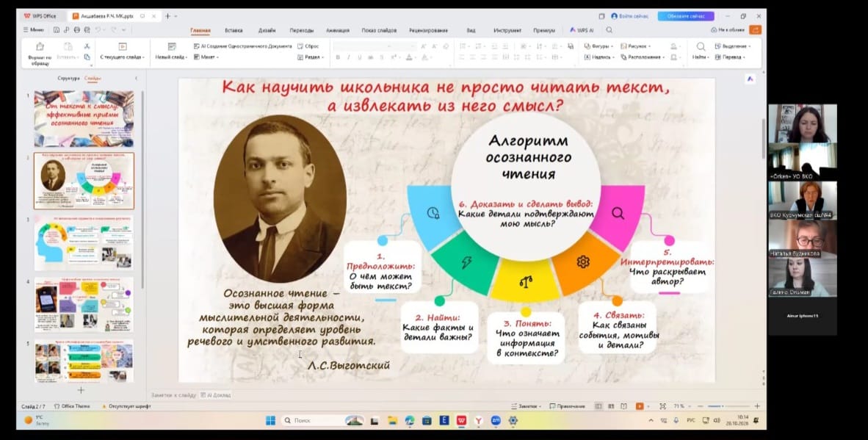This screenshot has width=868, height=440.
Task: Click WPS AI ribbon button
Action: [x=582, y=30]
